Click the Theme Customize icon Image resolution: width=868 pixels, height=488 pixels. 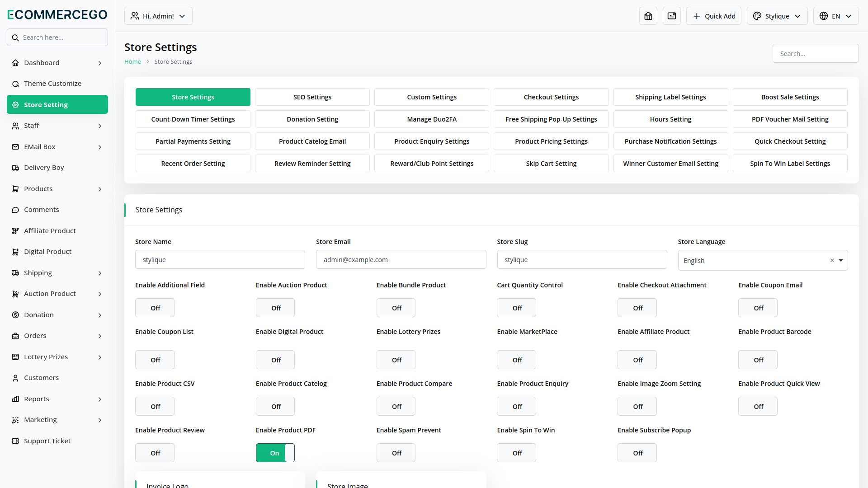(15, 84)
